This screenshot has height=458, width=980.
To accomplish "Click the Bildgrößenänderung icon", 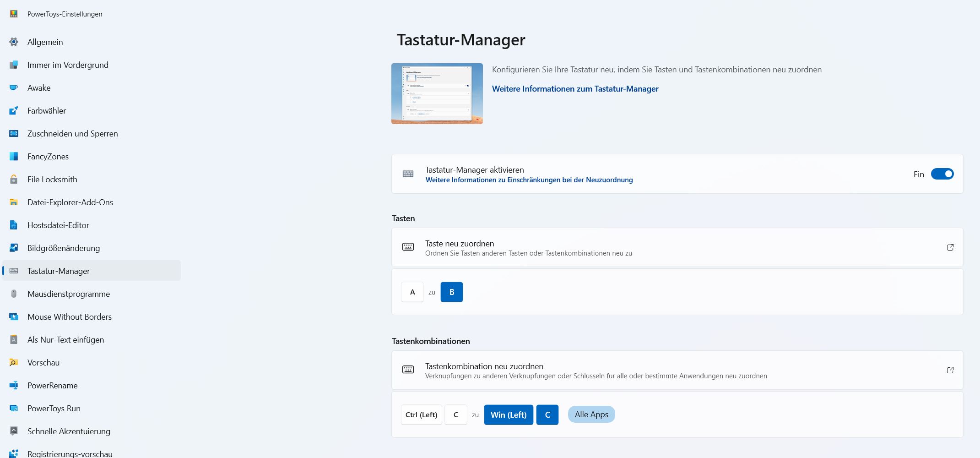I will (x=14, y=248).
